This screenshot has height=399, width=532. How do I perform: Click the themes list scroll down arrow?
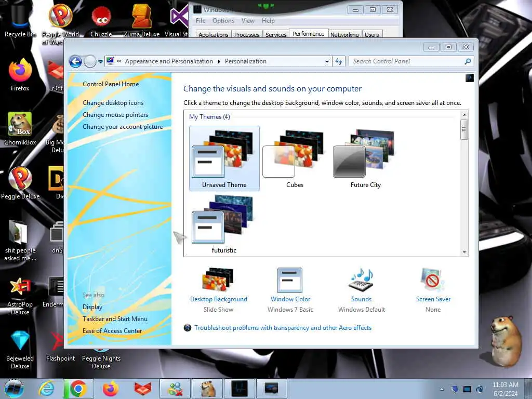pyautogui.click(x=464, y=252)
